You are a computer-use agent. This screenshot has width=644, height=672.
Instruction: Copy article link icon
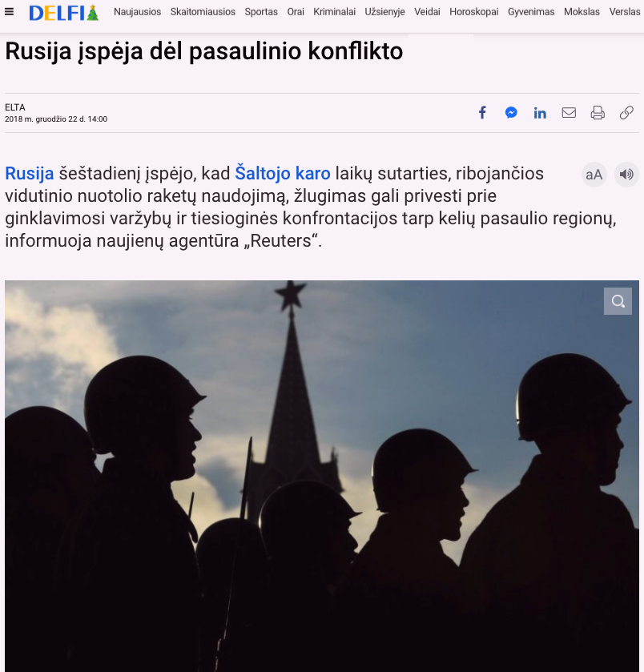coord(626,113)
